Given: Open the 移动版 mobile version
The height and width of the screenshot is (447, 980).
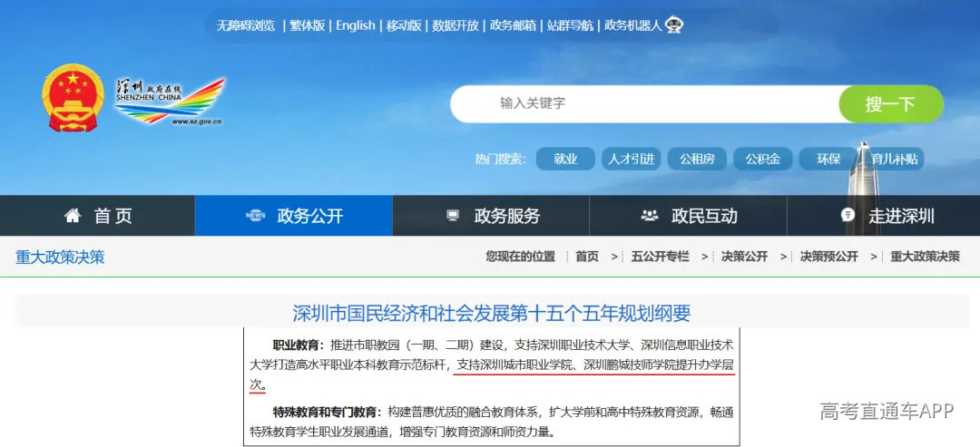Looking at the screenshot, I should pyautogui.click(x=404, y=25).
